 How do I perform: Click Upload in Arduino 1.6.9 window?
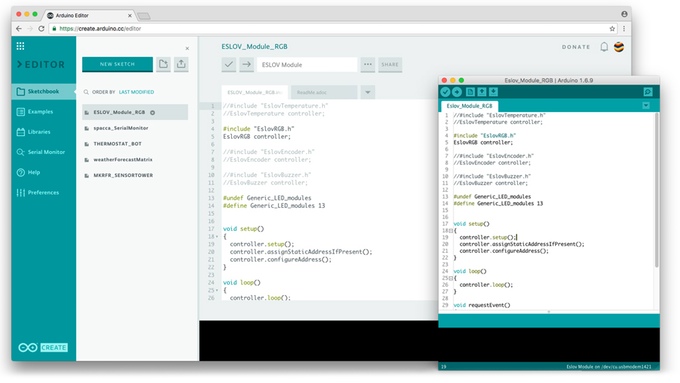coord(457,92)
